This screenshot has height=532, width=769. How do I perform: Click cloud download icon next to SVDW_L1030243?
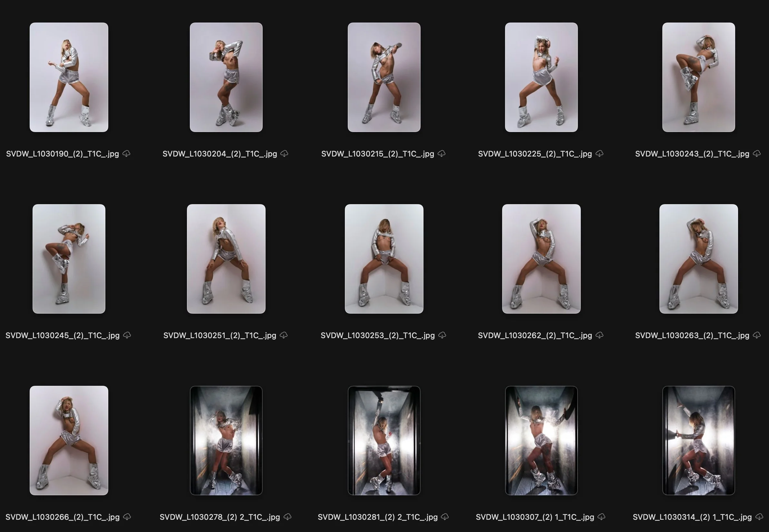click(x=757, y=153)
